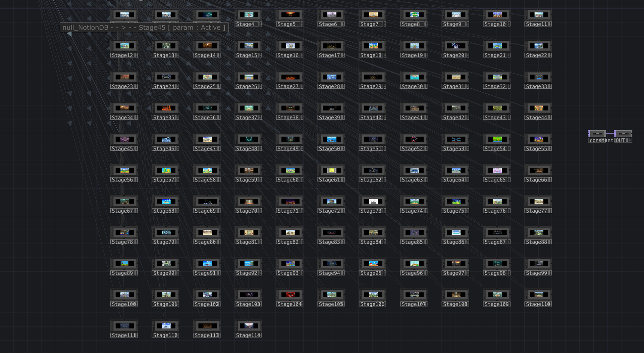
Task: Select the Stage86 node thumbnail
Action: click(x=455, y=232)
